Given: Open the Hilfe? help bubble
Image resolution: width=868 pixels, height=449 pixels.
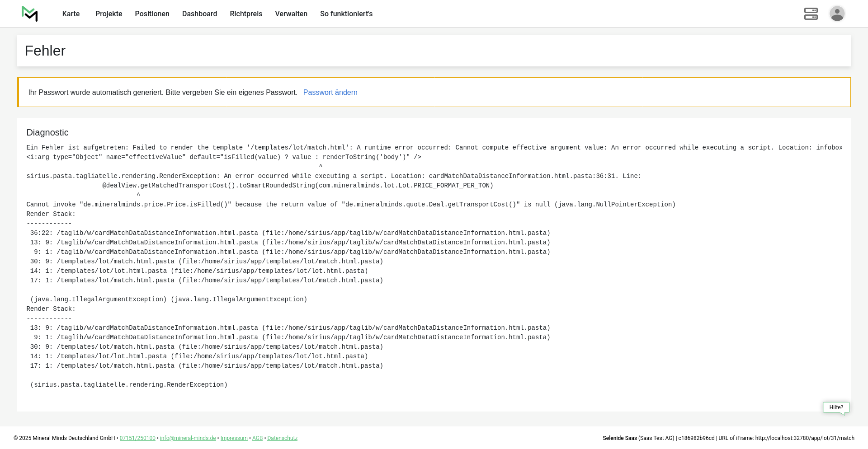Looking at the screenshot, I should 836,407.
